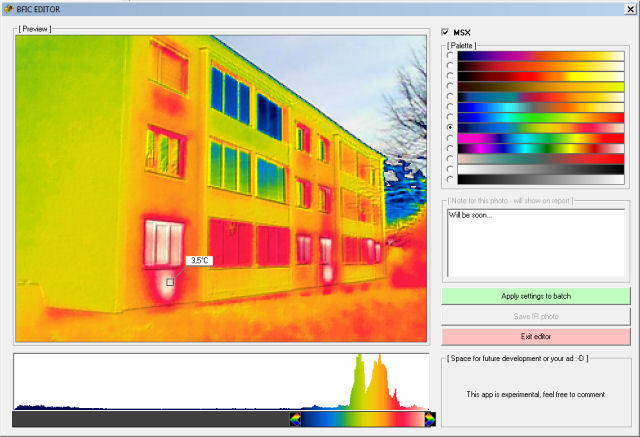Click the brown-orange-yellow palette gradient bar
The image size is (640, 437).
pos(541,87)
